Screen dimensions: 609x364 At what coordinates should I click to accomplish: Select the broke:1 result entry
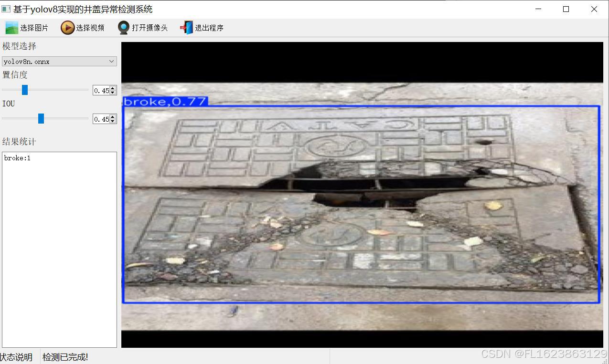[17, 158]
